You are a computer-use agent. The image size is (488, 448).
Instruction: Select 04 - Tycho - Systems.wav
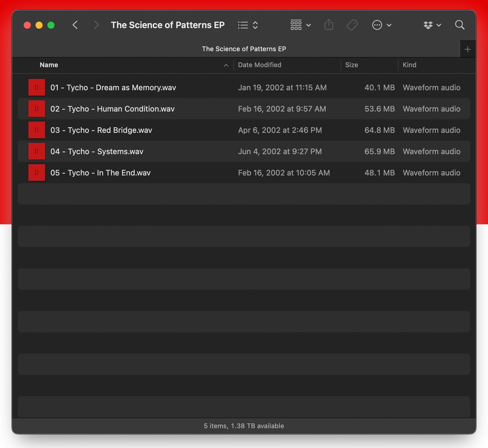point(97,152)
